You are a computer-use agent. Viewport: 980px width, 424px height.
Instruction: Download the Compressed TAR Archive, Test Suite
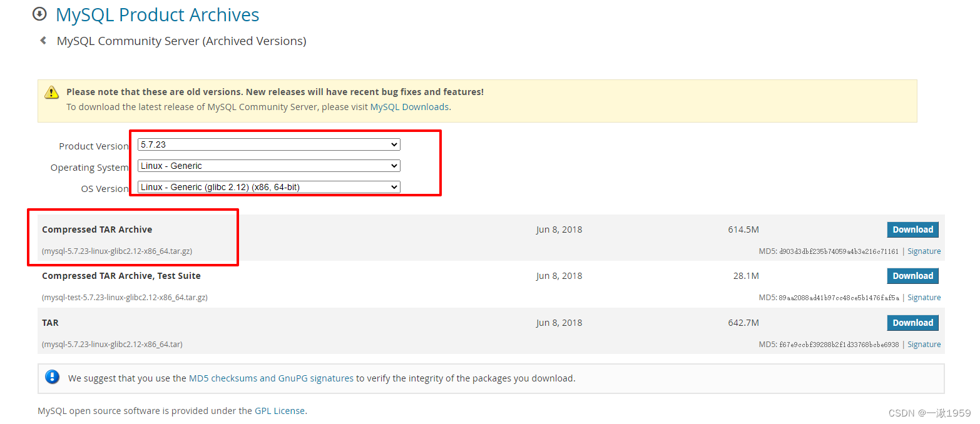(x=912, y=276)
